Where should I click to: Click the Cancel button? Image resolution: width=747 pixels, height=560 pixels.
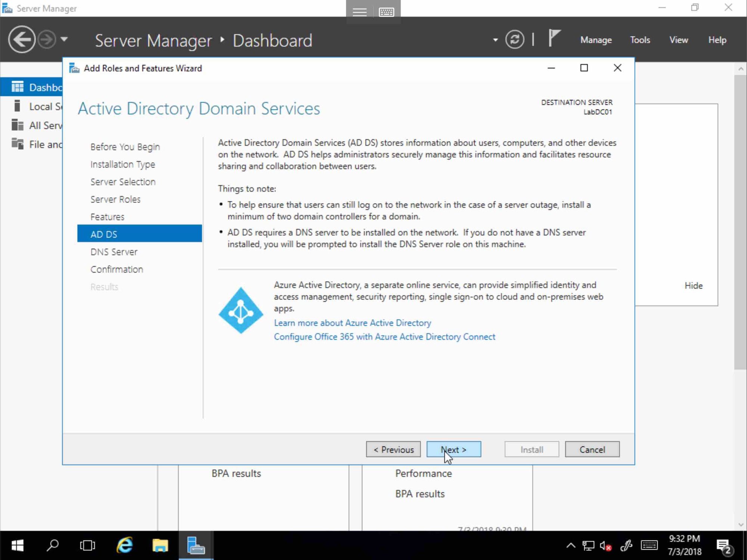(x=592, y=449)
